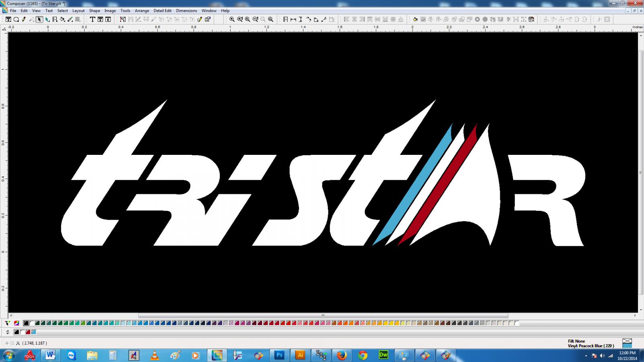Open the Detail Edit menu
This screenshot has width=644, height=362.
[162, 11]
